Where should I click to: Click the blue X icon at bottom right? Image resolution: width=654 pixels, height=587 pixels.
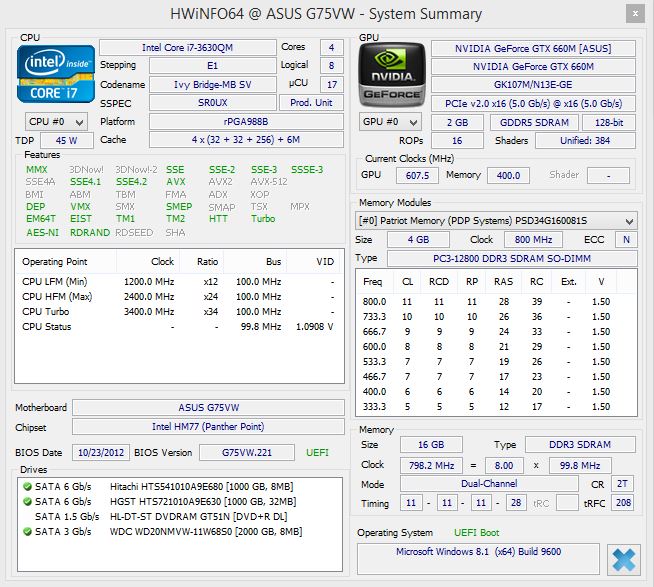[x=622, y=559]
